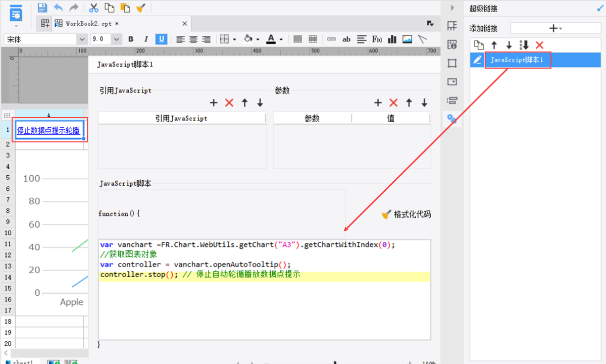Apply cell borders icon
The image size is (606, 364).
point(225,39)
